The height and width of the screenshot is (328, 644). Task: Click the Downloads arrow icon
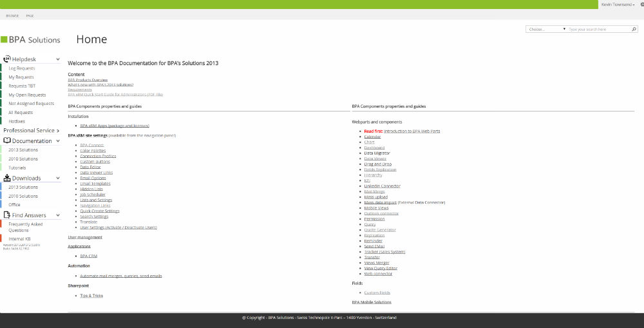pyautogui.click(x=7, y=178)
